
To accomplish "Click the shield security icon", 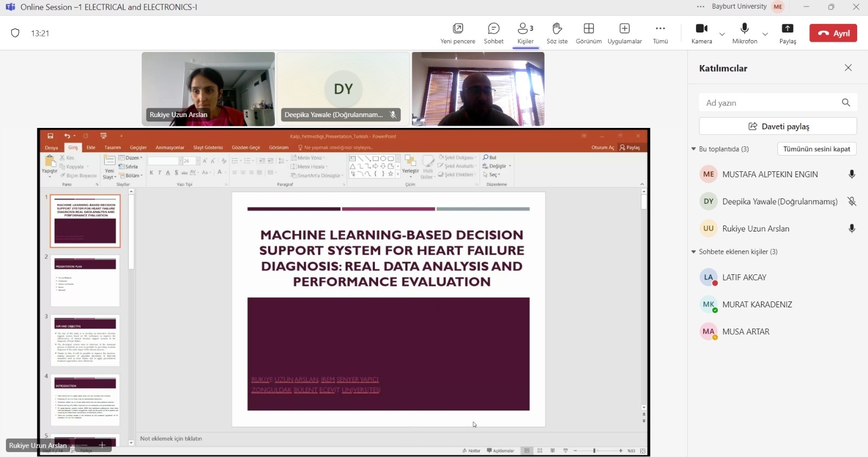I will coord(15,33).
